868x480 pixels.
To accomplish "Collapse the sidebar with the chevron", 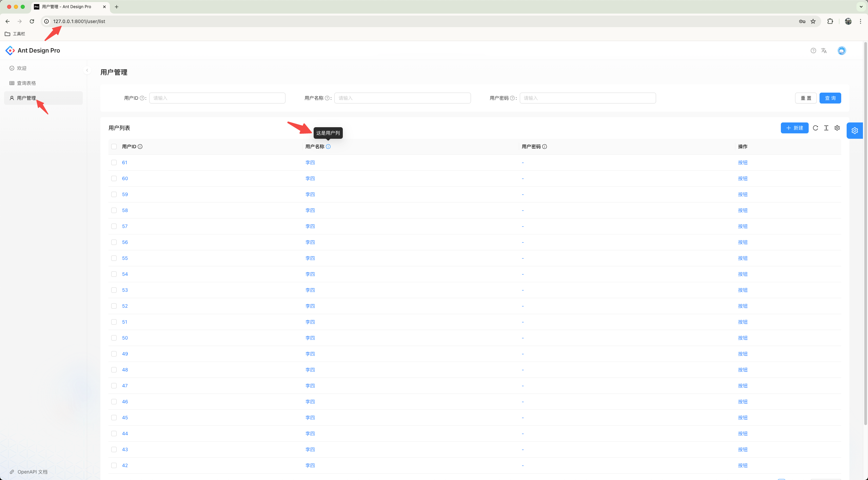I will [x=87, y=70].
